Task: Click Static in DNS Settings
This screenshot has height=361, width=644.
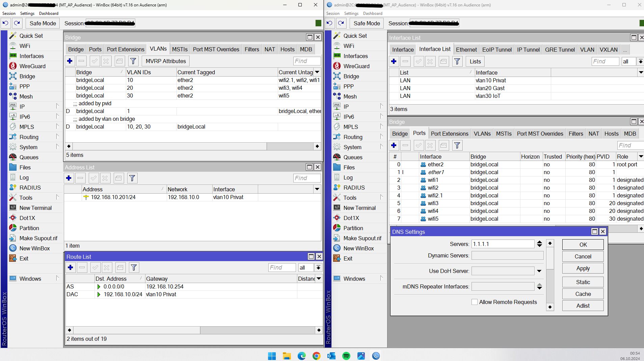Action: tap(583, 282)
